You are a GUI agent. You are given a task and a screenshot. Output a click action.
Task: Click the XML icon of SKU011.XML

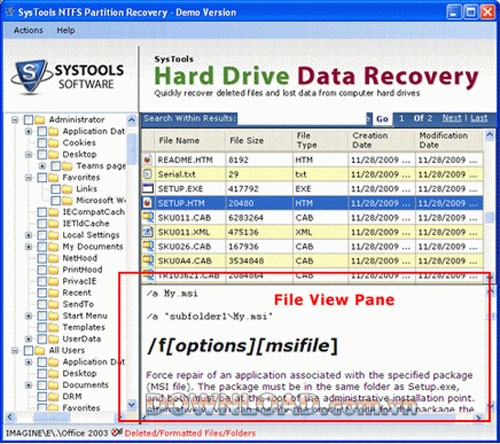148,232
